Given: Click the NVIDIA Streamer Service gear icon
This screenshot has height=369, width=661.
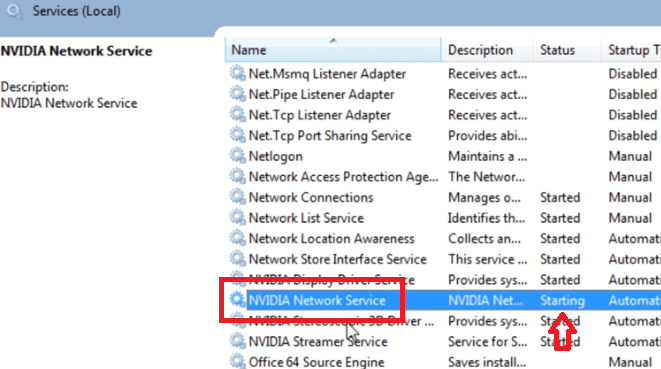Looking at the screenshot, I should (x=237, y=342).
